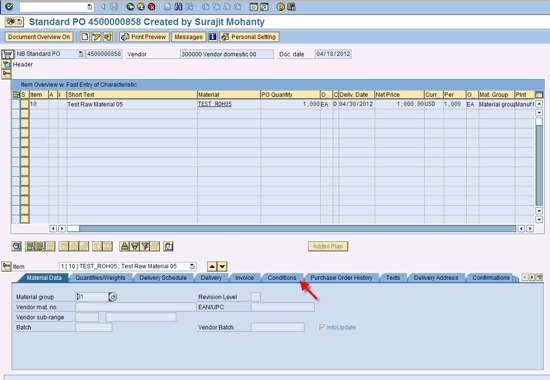The width and height of the screenshot is (550, 380).
Task: Open the NB Standard PO type dropdown
Action: click(81, 54)
